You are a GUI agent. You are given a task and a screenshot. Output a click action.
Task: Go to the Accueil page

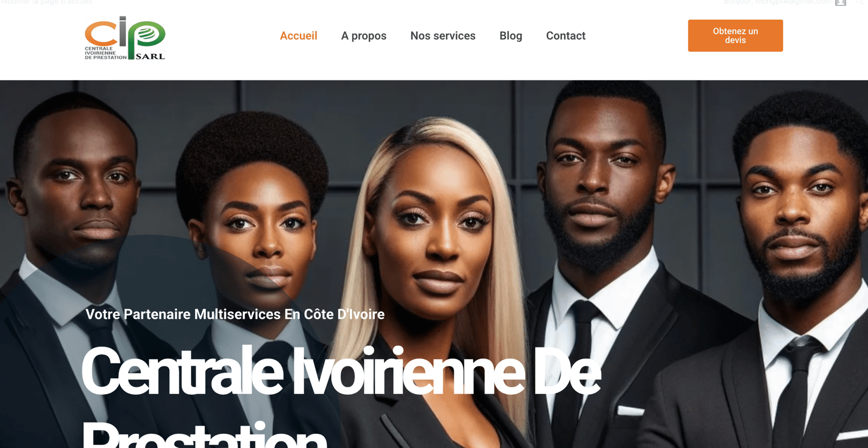pos(298,36)
